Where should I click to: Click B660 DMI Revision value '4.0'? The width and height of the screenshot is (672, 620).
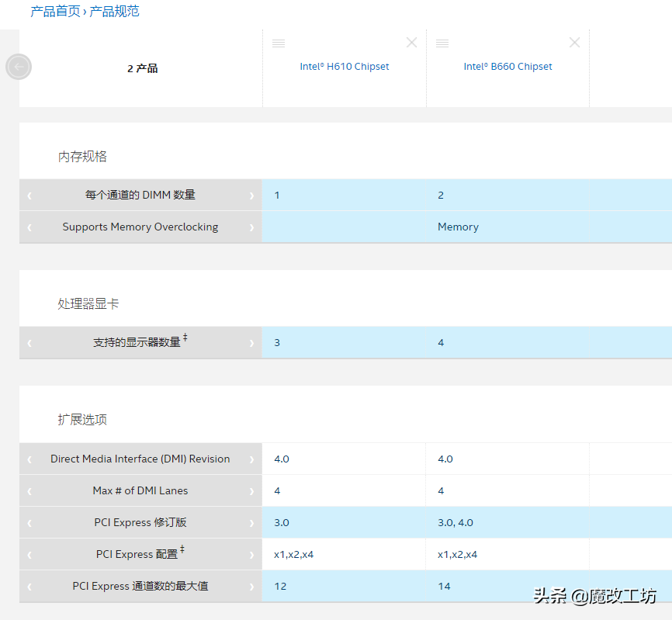[x=445, y=459]
